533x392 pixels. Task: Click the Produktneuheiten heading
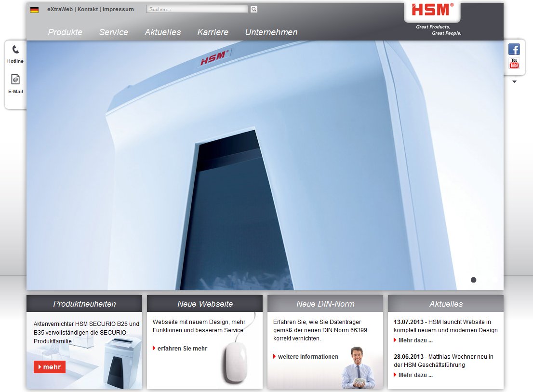coord(84,304)
